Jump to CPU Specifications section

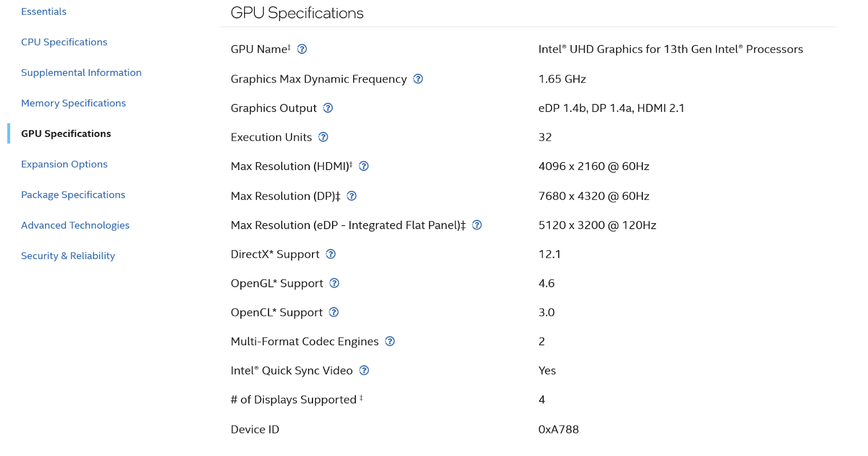click(64, 42)
